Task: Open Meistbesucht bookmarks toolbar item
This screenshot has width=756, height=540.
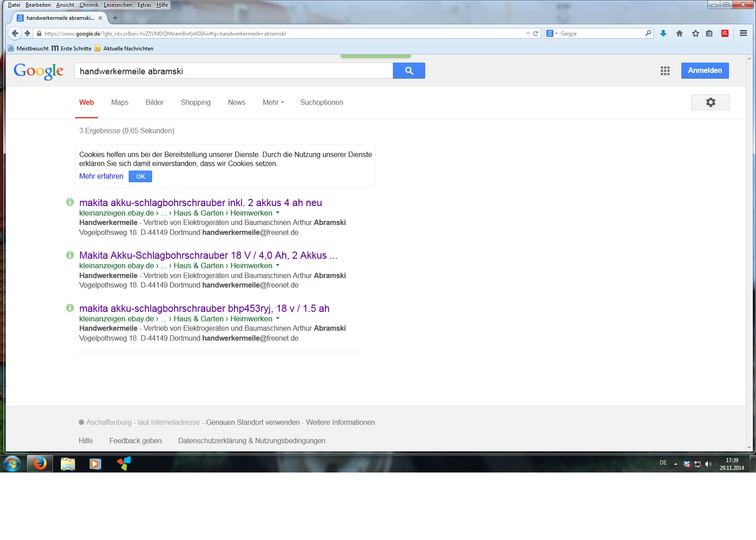Action: [28, 48]
